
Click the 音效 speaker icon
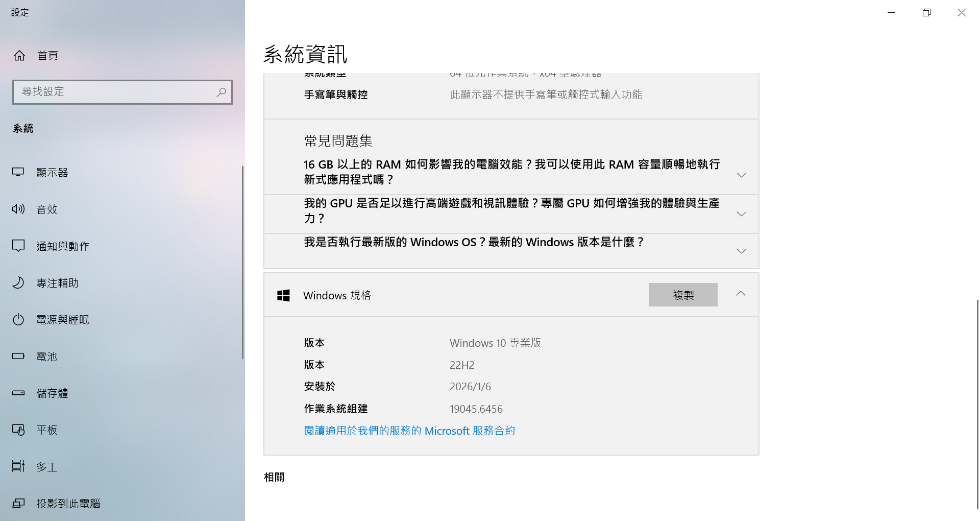coord(18,209)
